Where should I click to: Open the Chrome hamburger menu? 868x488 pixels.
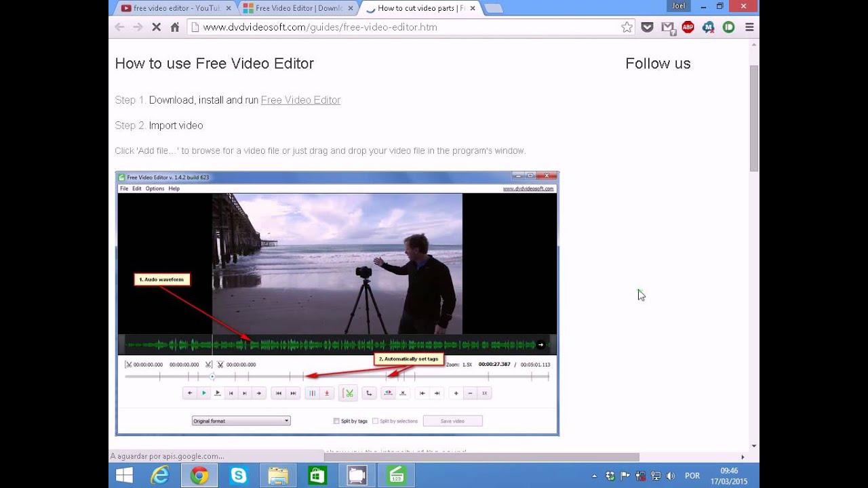749,27
